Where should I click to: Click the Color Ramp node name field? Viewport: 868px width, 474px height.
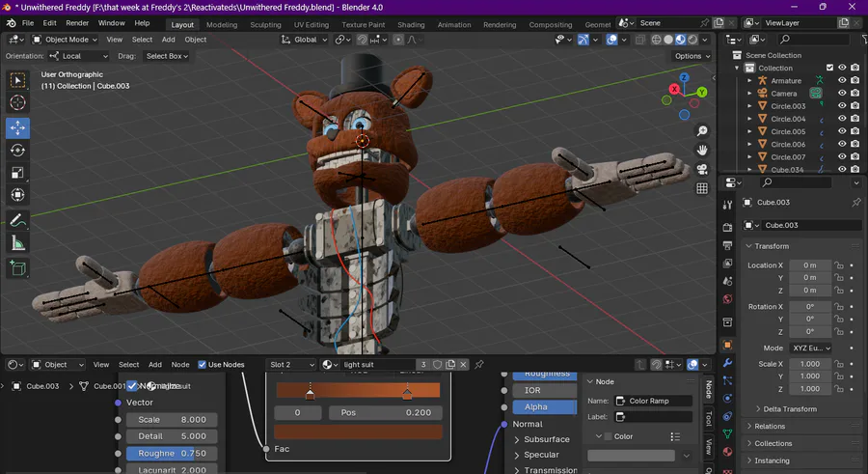click(653, 401)
